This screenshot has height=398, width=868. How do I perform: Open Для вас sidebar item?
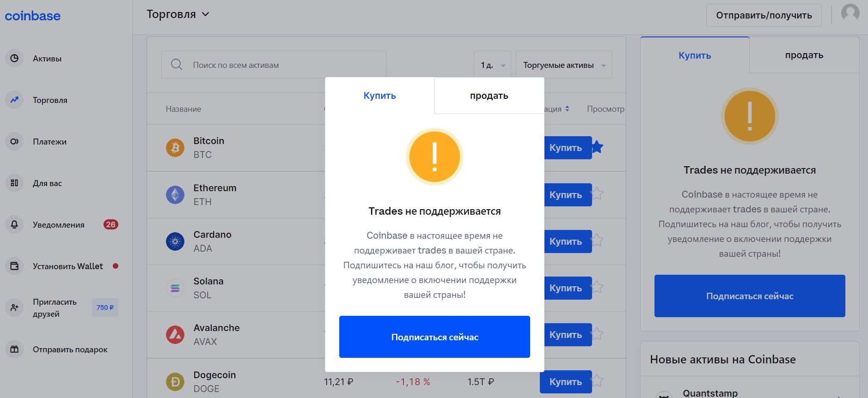[47, 183]
